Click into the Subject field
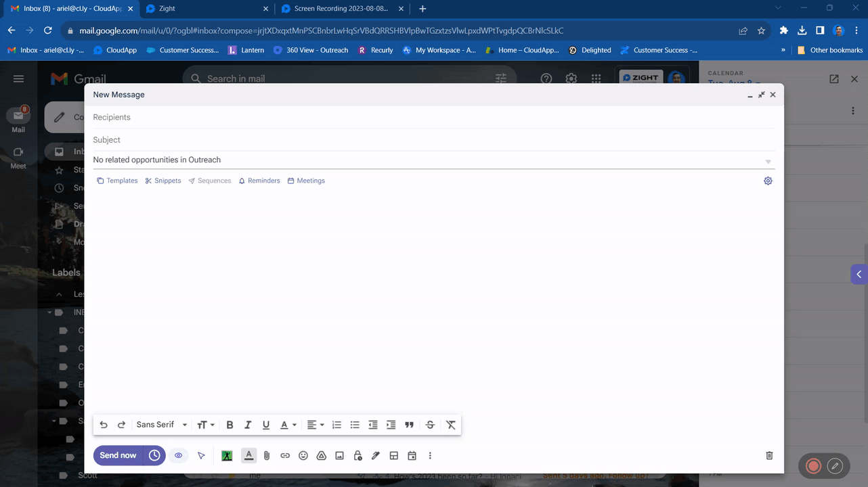The height and width of the screenshot is (487, 868). [433, 140]
